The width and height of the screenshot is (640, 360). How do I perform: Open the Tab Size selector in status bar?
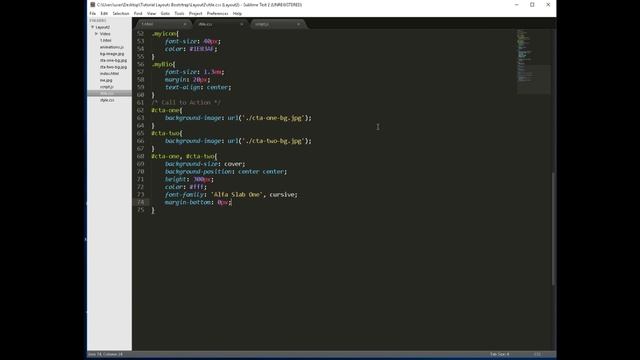pyautogui.click(x=499, y=354)
